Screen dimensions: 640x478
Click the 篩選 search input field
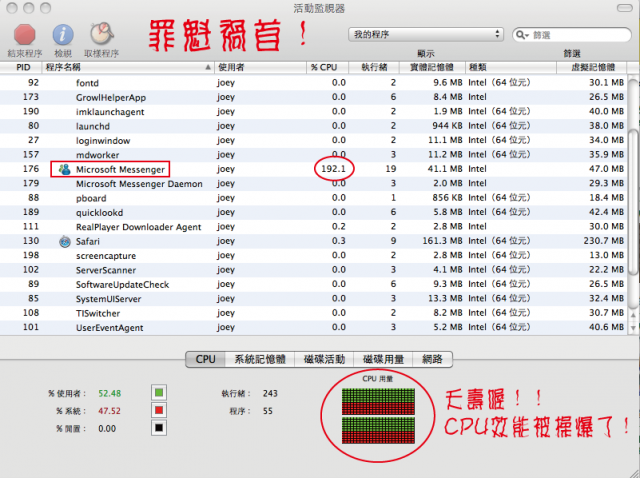(571, 35)
